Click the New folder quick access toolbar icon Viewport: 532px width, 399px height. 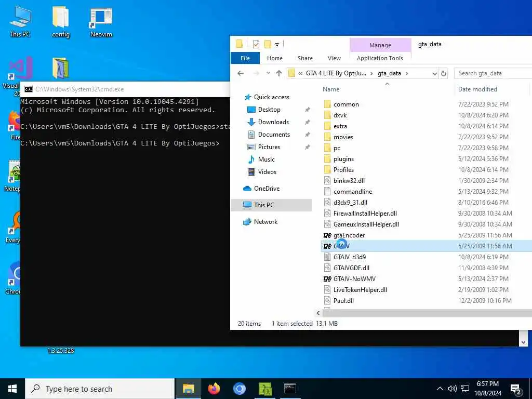coord(268,44)
